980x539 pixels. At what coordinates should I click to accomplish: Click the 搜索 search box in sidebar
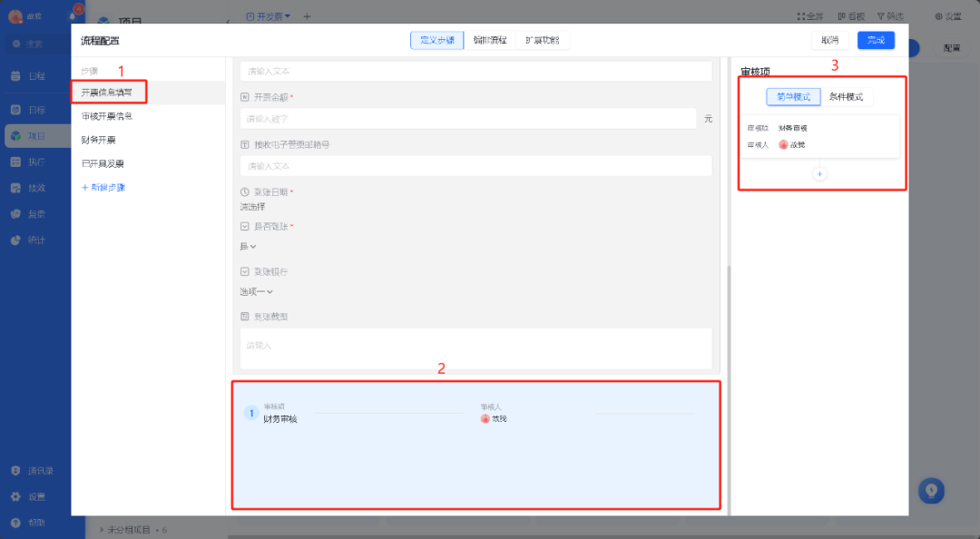click(37, 44)
